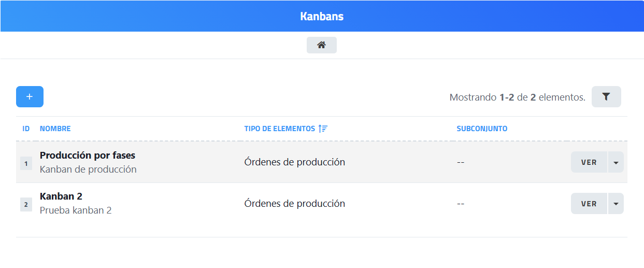
Task: Sort by Subconjunto column header
Action: (482, 129)
